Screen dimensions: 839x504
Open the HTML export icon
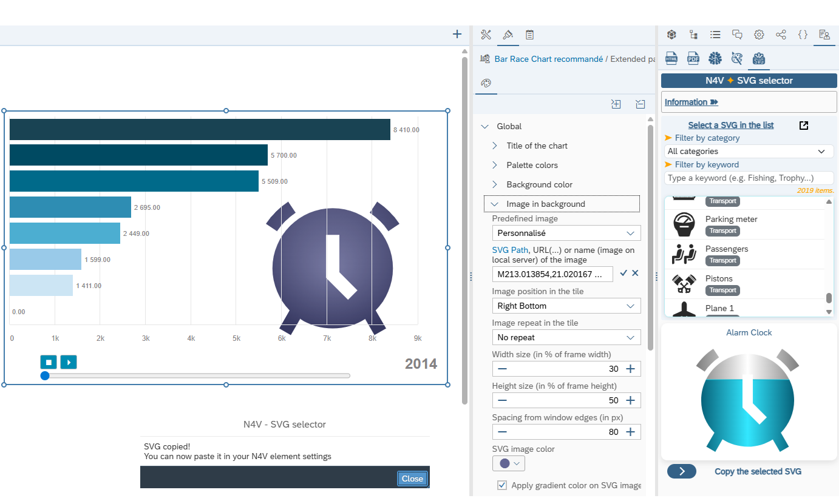click(671, 58)
